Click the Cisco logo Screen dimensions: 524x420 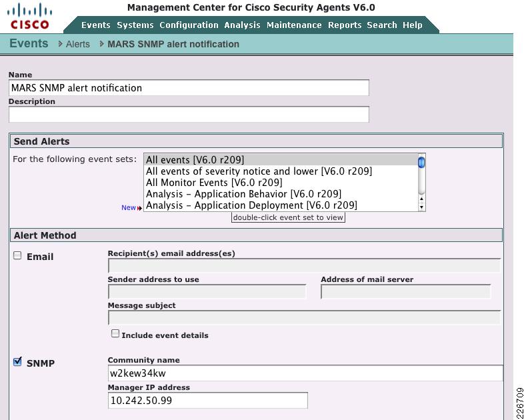pos(29,16)
